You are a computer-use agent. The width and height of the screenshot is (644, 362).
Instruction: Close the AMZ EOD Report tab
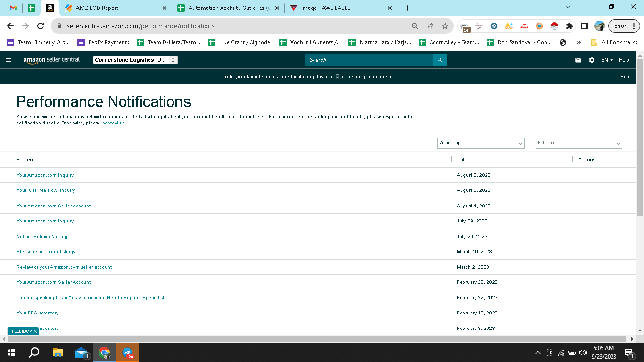pos(165,8)
